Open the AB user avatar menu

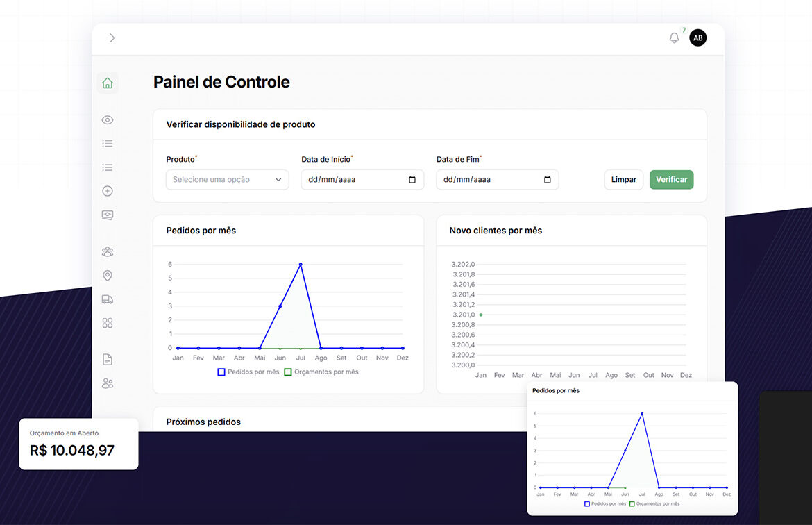[x=697, y=38]
